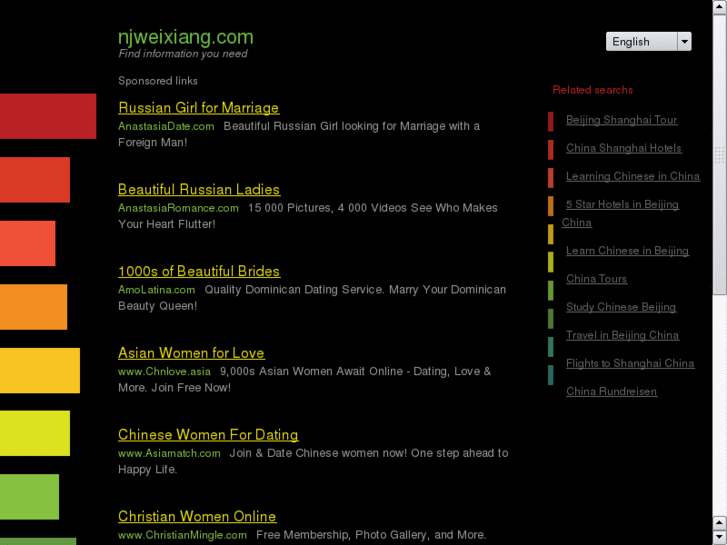Click 'Find information you need' tagline
This screenshot has height=545, width=727.
click(183, 54)
